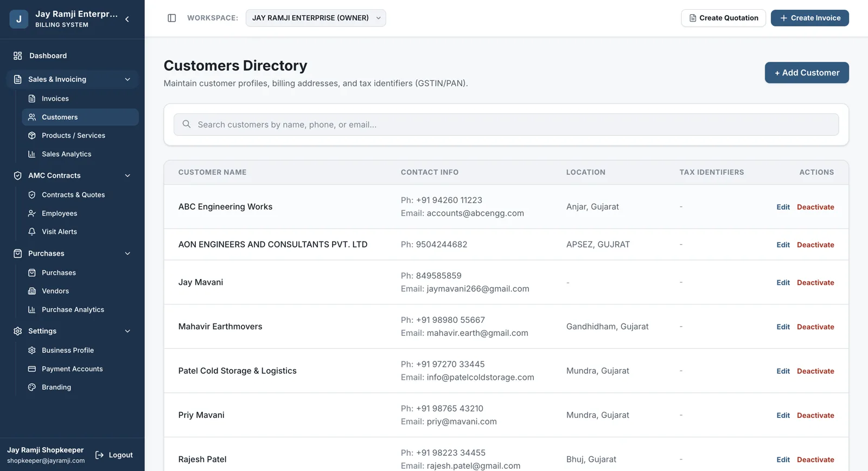Click the Dashboard grid icon
The image size is (868, 471).
tap(17, 56)
